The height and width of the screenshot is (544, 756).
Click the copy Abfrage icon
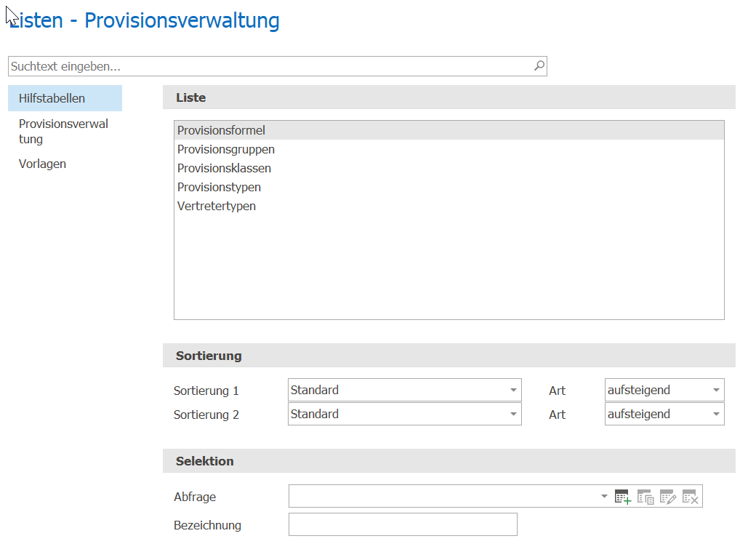click(645, 497)
